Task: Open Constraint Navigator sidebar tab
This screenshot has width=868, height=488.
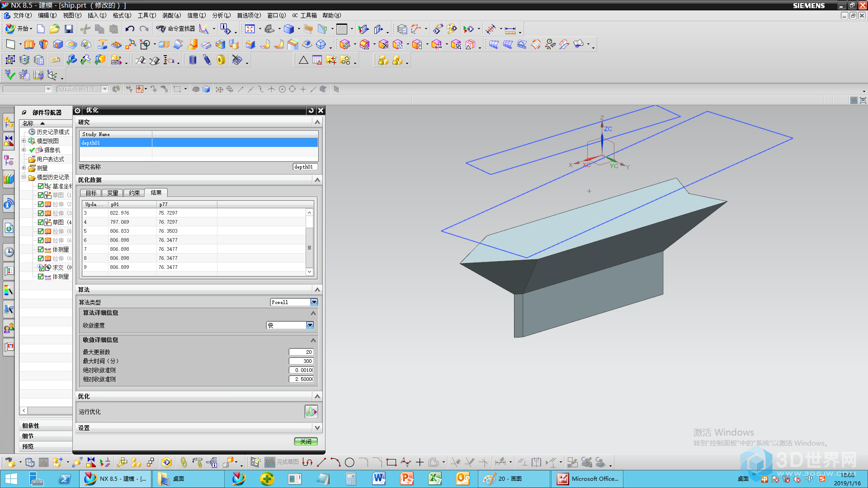Action: tap(9, 141)
